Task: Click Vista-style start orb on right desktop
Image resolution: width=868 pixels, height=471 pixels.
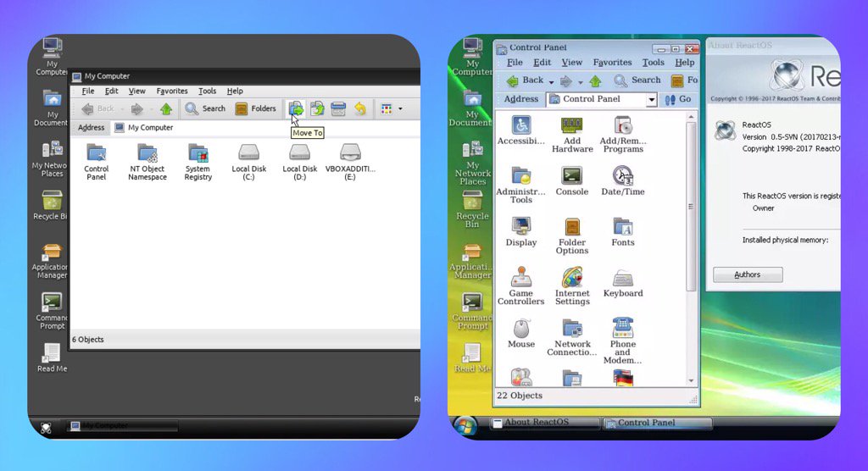Action: tap(465, 426)
